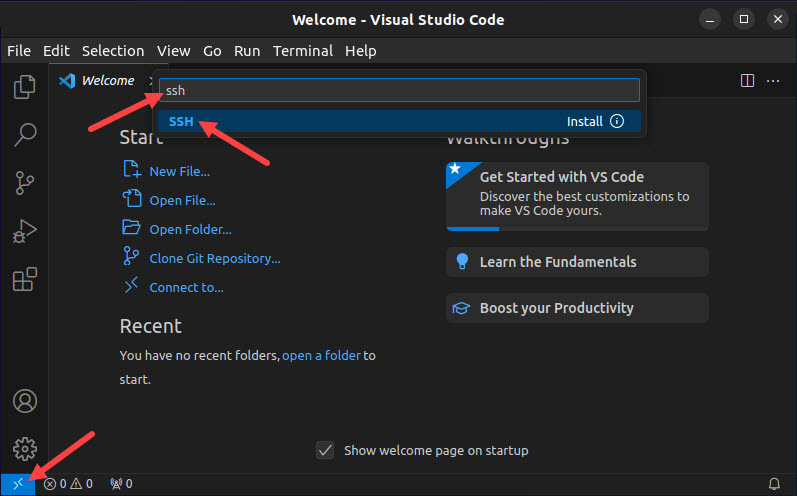This screenshot has height=496, width=797.
Task: Open Boost your Productivity walkthrough
Action: [577, 308]
